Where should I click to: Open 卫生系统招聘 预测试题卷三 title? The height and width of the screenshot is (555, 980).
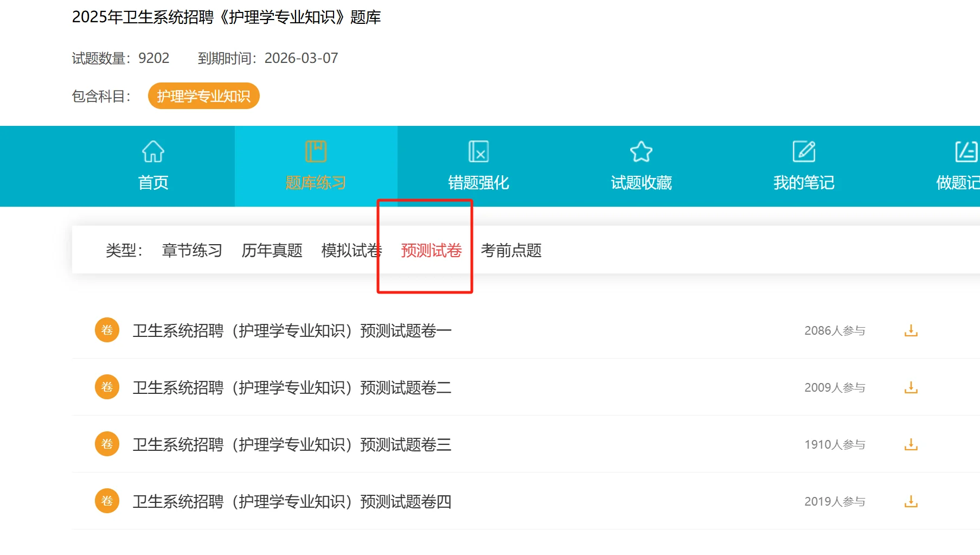click(x=292, y=444)
